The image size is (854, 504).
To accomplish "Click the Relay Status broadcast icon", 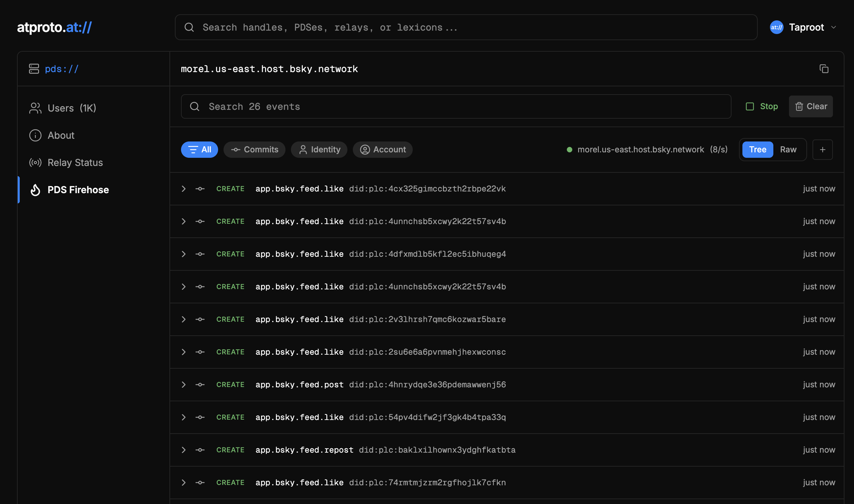I will coord(35,163).
